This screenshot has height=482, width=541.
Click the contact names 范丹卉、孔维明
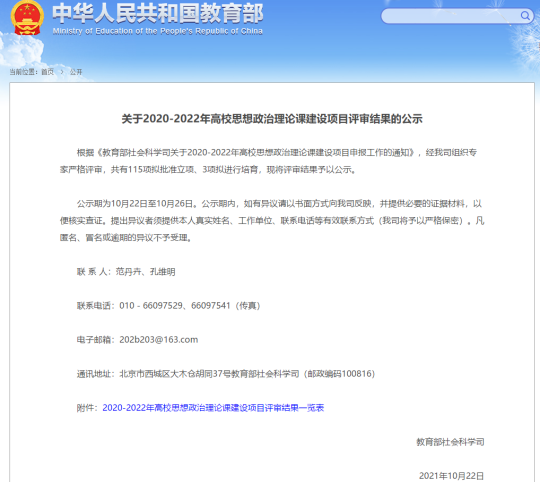tap(146, 272)
